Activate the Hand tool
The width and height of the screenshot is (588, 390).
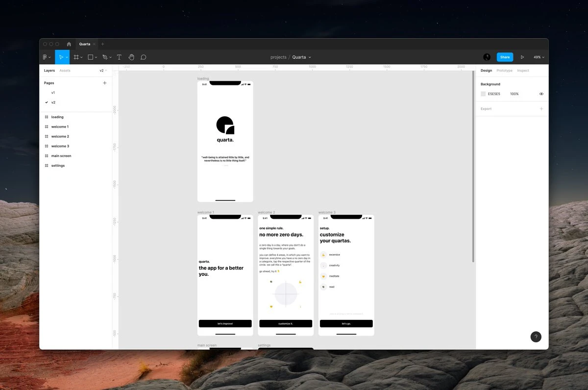[131, 57]
